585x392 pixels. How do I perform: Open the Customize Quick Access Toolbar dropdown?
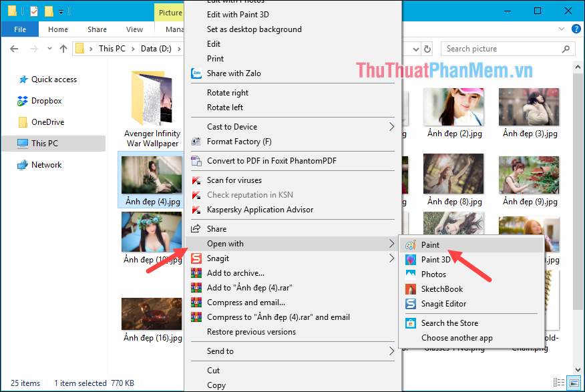60,11
